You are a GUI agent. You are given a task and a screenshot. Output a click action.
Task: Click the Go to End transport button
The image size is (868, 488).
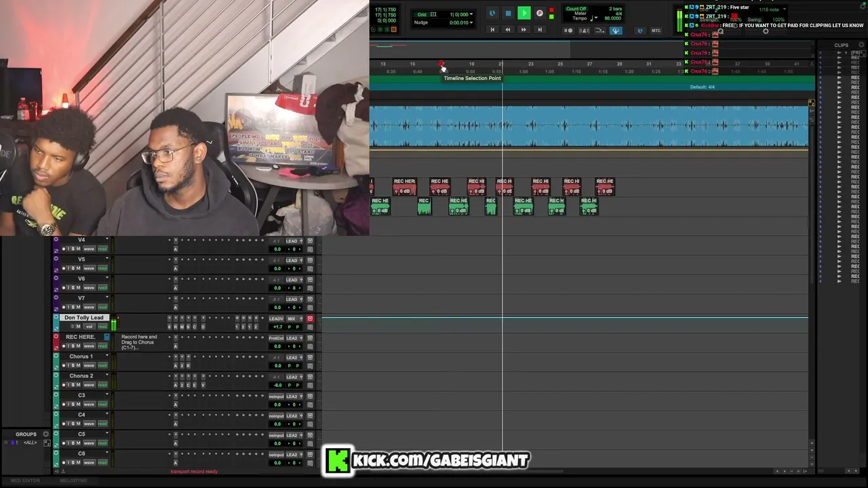coord(540,30)
